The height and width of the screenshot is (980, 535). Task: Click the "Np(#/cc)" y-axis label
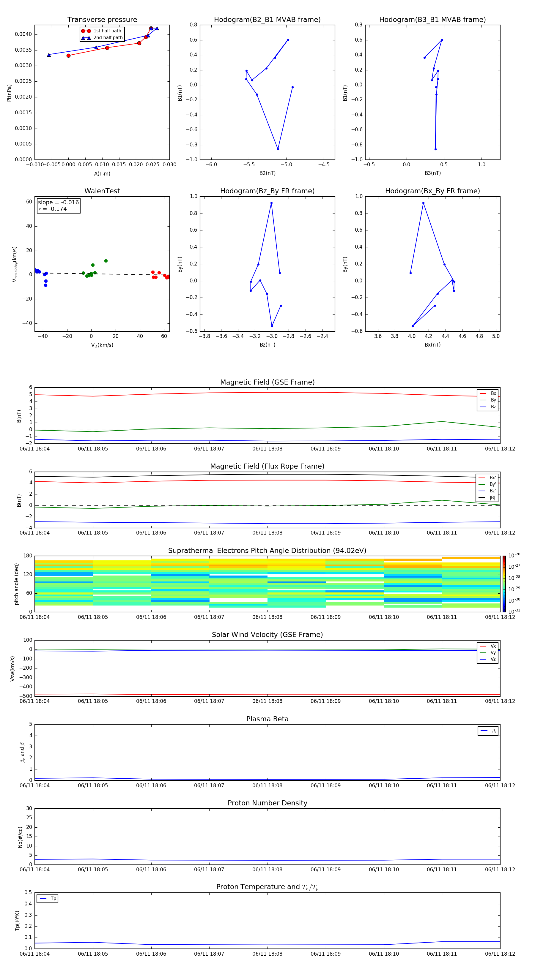pyautogui.click(x=20, y=837)
